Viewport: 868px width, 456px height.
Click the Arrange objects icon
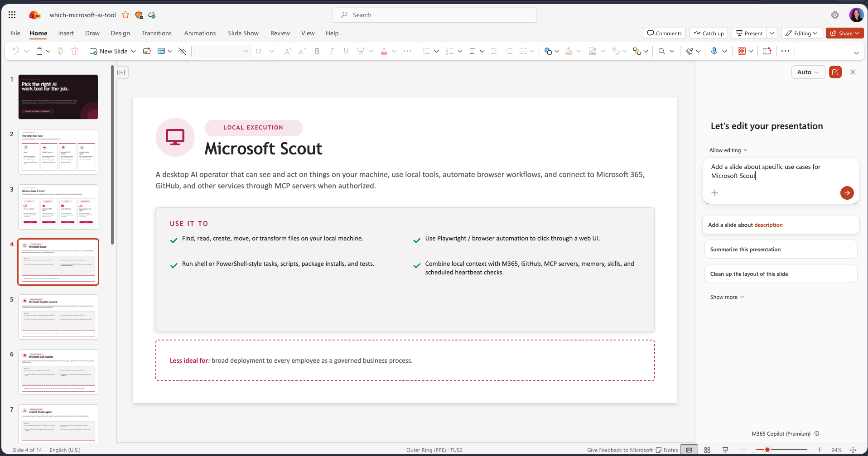click(x=637, y=51)
